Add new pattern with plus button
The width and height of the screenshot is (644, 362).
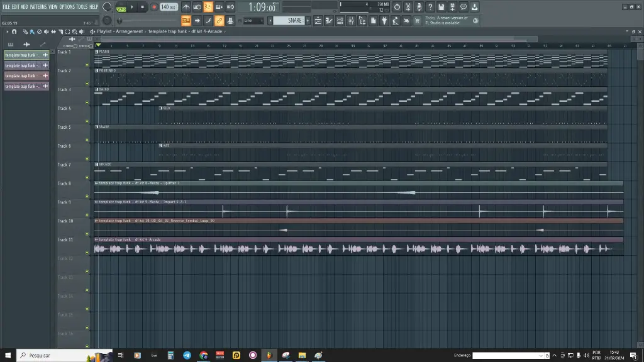pos(308,21)
